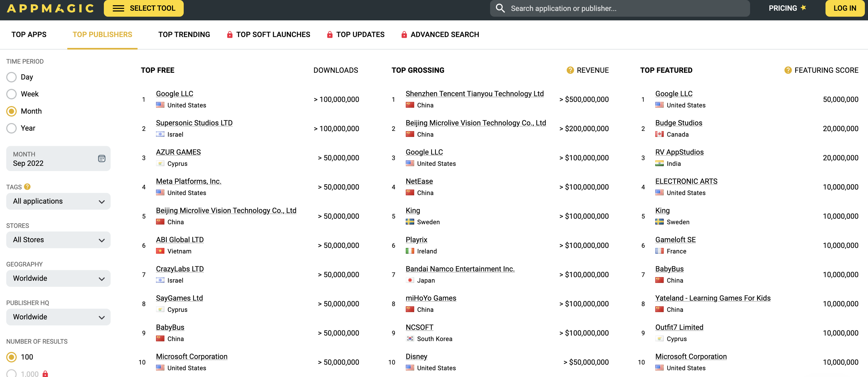The height and width of the screenshot is (377, 868).
Task: Expand the All applications tags dropdown
Action: [x=58, y=201]
